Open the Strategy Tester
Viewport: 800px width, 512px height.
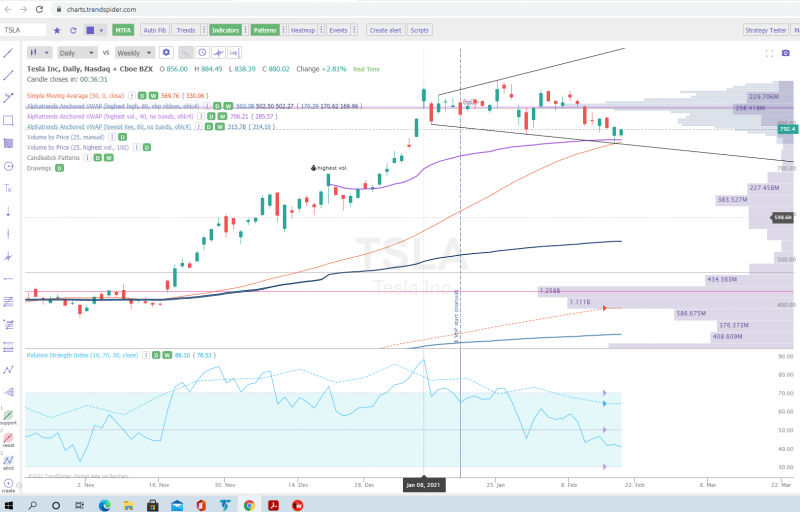[x=765, y=31]
